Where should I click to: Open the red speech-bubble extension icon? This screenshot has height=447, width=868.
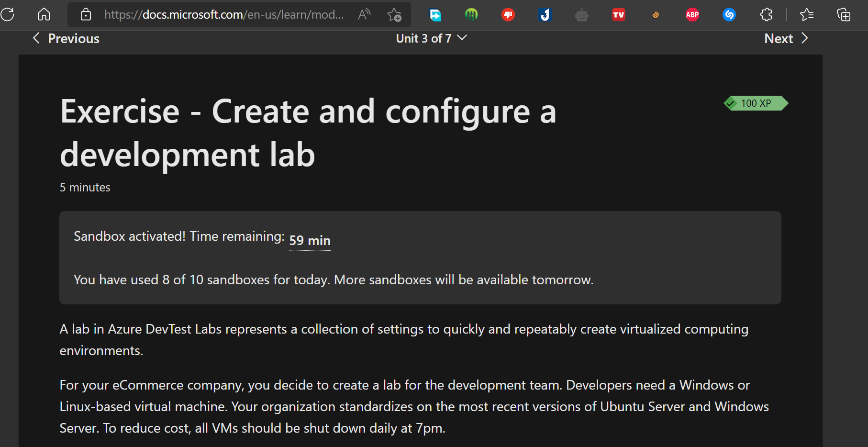pos(508,15)
